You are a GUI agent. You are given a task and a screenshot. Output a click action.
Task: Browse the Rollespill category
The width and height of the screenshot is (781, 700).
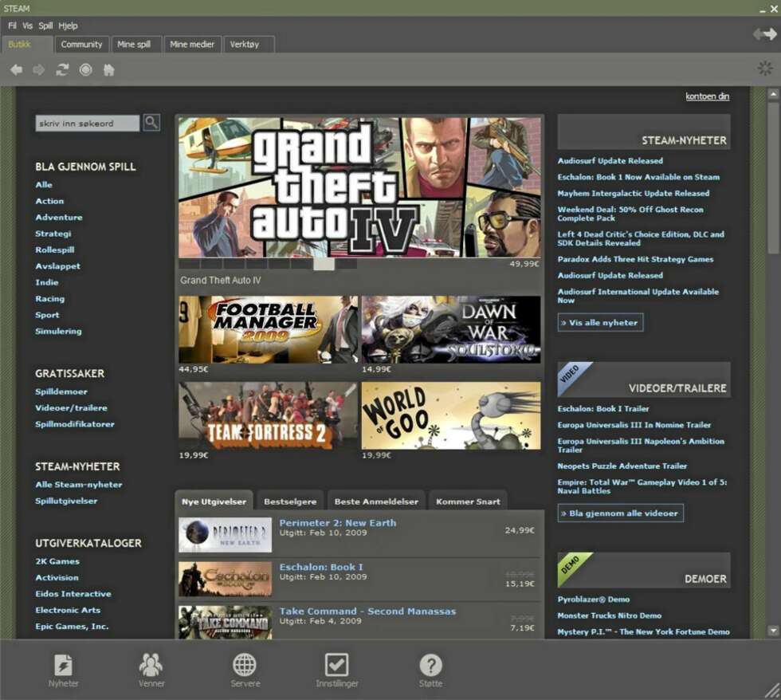(x=55, y=250)
